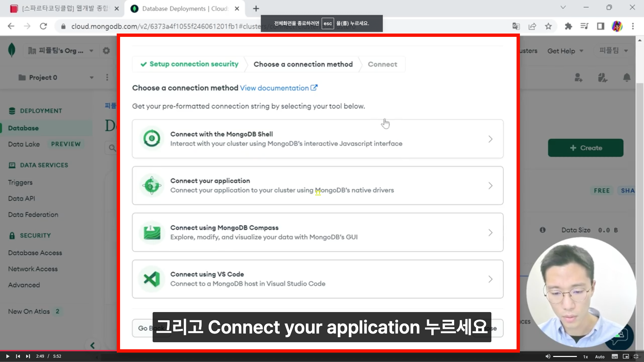Open Advanced in sidebar
This screenshot has width=644, height=362.
pos(24,285)
